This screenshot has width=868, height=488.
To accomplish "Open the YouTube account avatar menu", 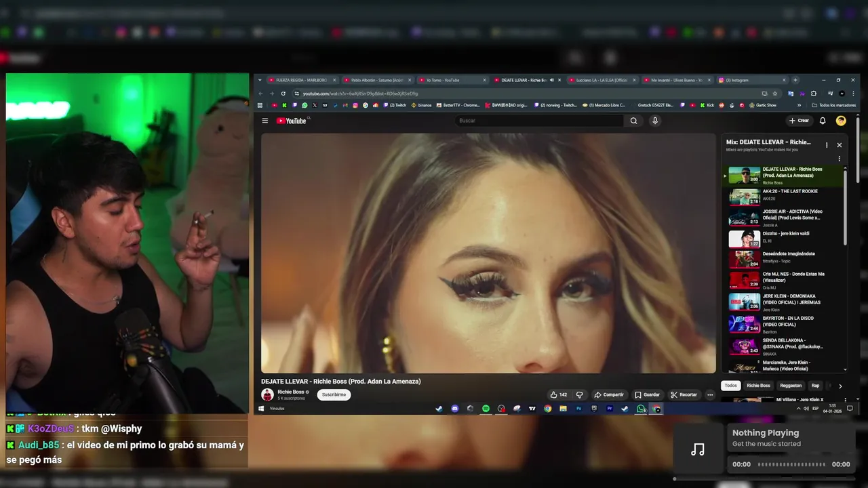I will pos(841,121).
